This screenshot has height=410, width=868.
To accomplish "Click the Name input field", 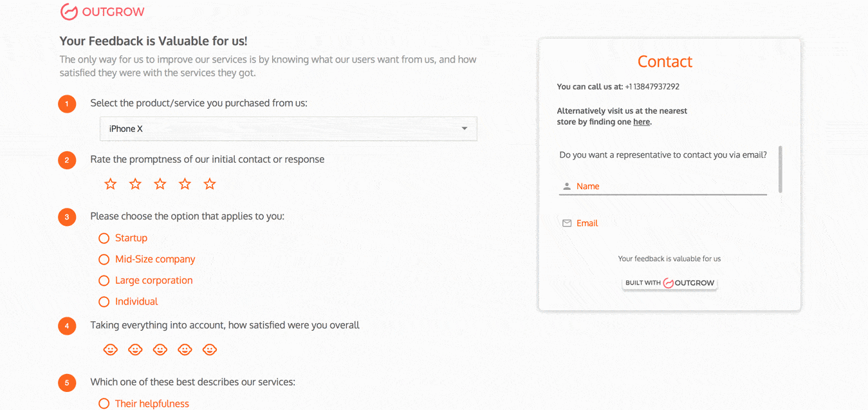I will (669, 186).
